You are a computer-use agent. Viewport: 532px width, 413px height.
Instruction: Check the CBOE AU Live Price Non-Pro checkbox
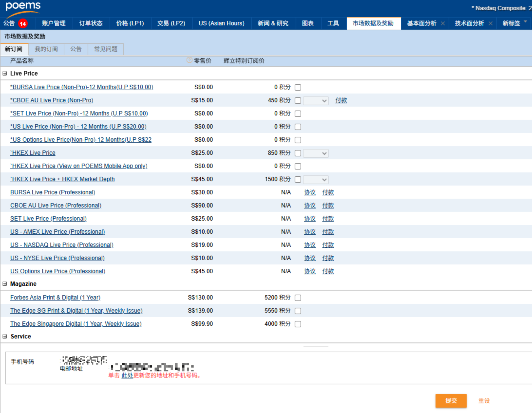[x=298, y=101]
